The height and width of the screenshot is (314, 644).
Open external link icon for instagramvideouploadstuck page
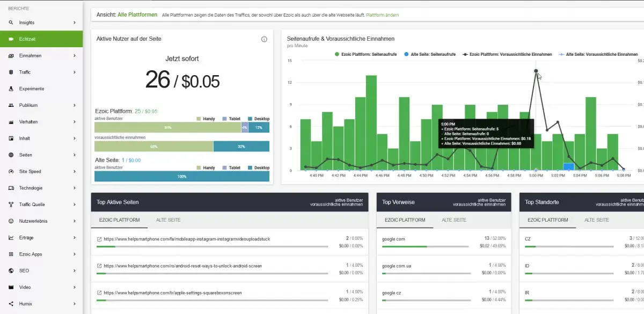pos(99,239)
